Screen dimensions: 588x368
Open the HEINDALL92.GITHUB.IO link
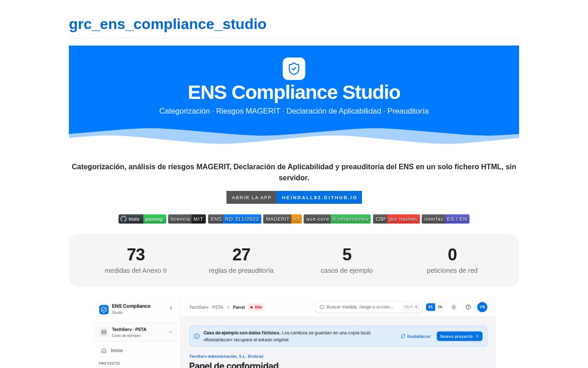point(319,197)
